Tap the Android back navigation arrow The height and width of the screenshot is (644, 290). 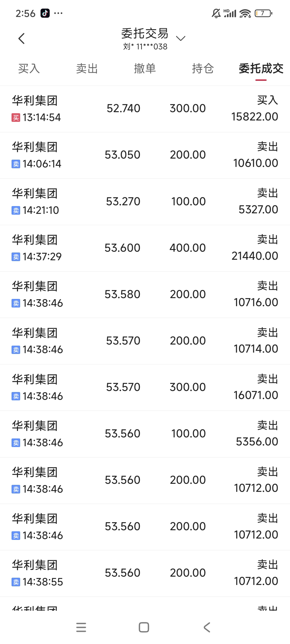coord(207,627)
